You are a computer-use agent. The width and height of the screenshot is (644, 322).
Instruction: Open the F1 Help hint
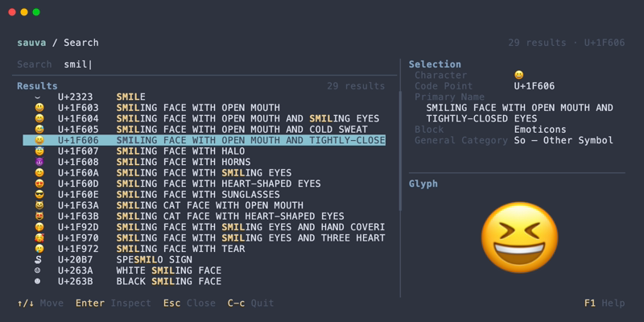click(x=605, y=303)
